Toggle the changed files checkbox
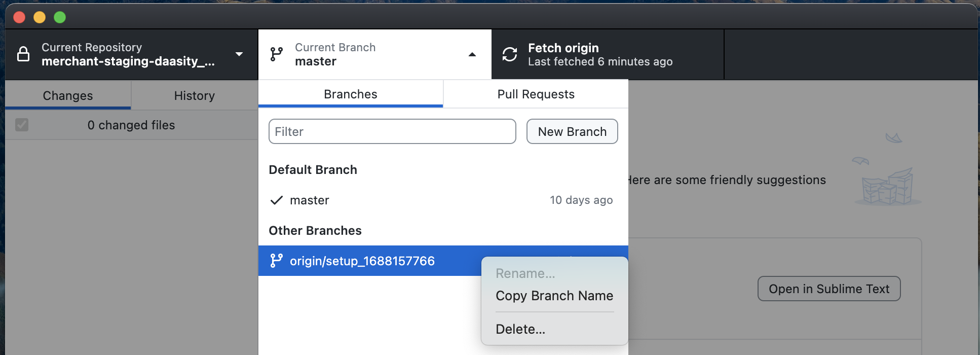Viewport: 980px width, 355px height. pyautogui.click(x=22, y=125)
